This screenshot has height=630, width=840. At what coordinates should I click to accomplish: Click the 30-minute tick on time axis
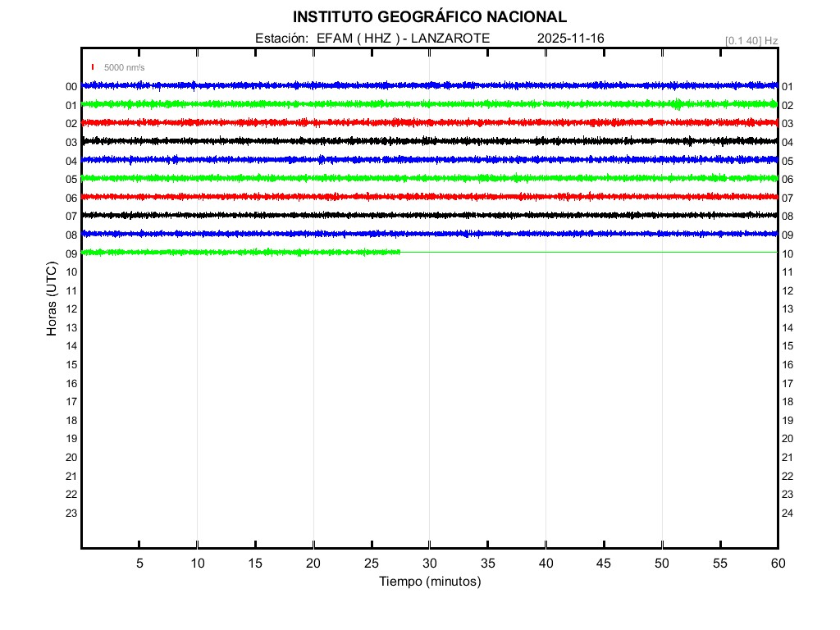429,564
